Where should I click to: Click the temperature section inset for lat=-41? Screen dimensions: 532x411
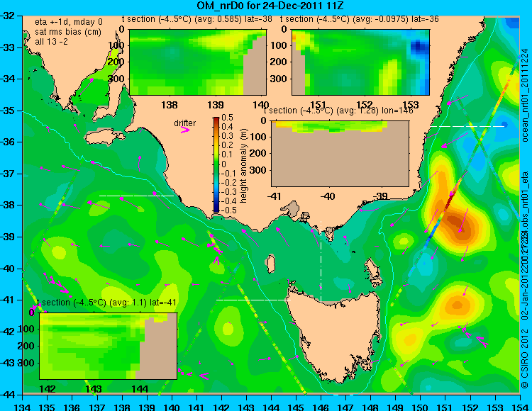coord(109,346)
